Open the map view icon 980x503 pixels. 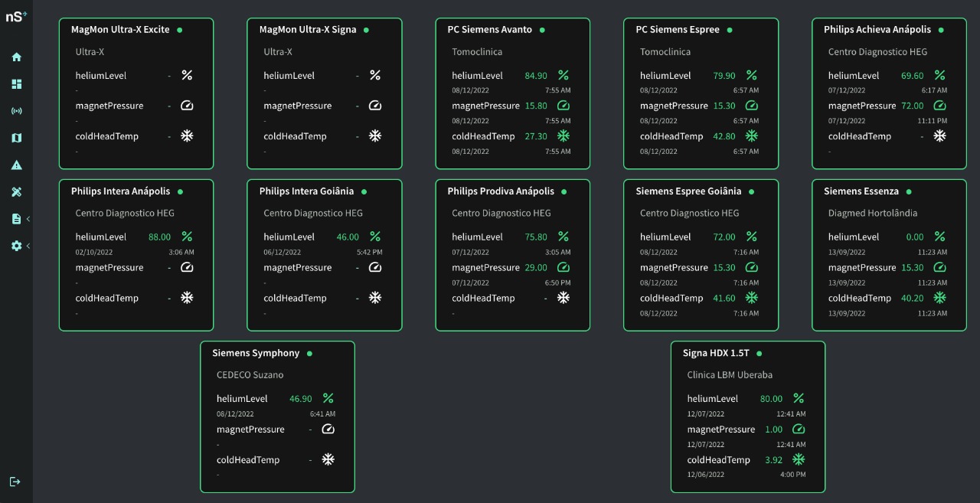coord(16,138)
